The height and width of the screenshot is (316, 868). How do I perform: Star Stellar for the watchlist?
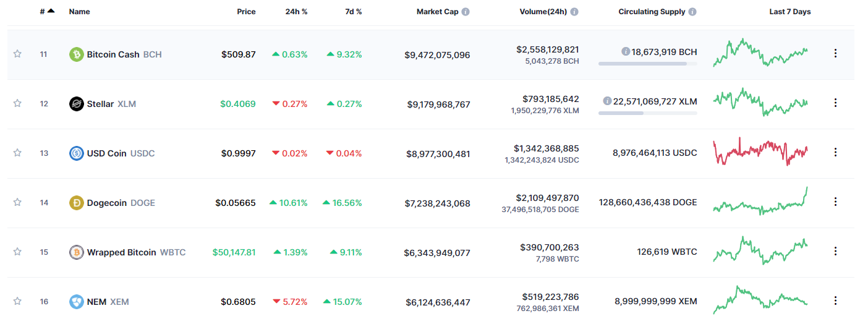pyautogui.click(x=17, y=103)
